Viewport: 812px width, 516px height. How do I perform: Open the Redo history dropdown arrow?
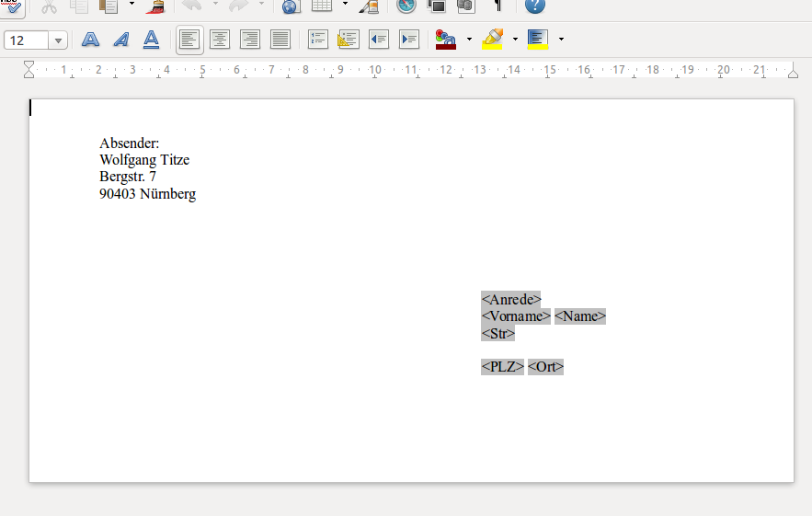click(x=261, y=5)
